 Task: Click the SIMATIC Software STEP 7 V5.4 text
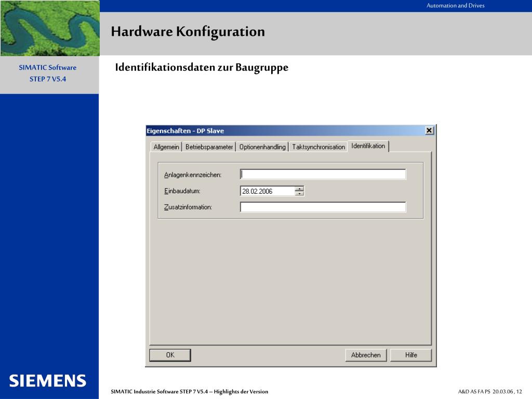pyautogui.click(x=47, y=73)
